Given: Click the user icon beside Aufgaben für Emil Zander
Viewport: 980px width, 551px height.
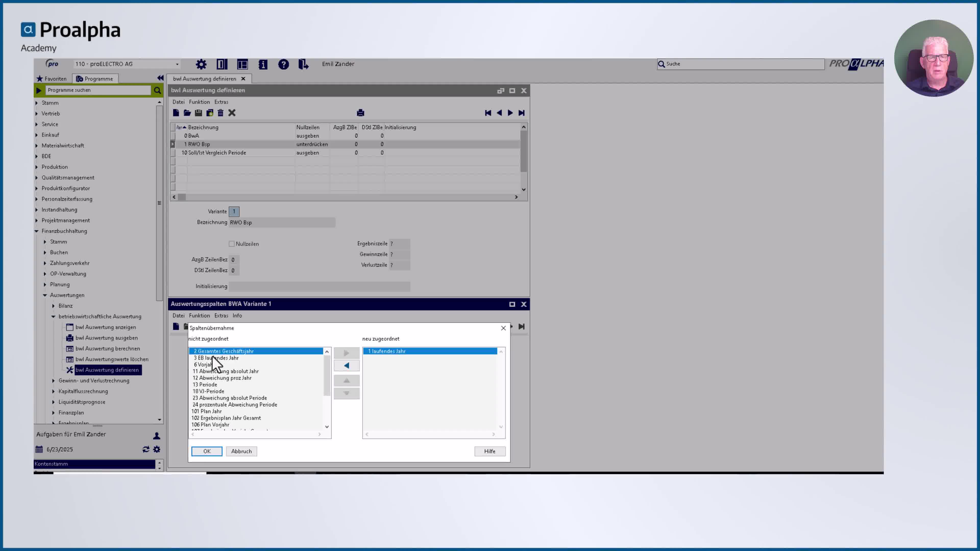Looking at the screenshot, I should (x=156, y=436).
